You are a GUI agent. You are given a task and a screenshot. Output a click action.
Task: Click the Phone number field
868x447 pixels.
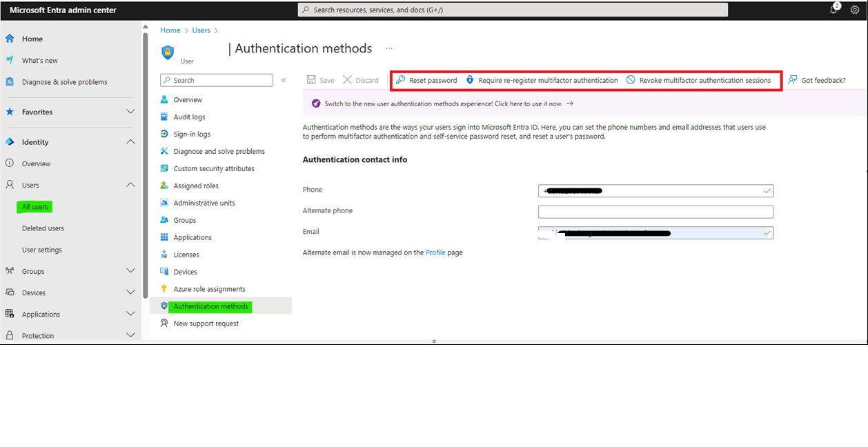655,190
